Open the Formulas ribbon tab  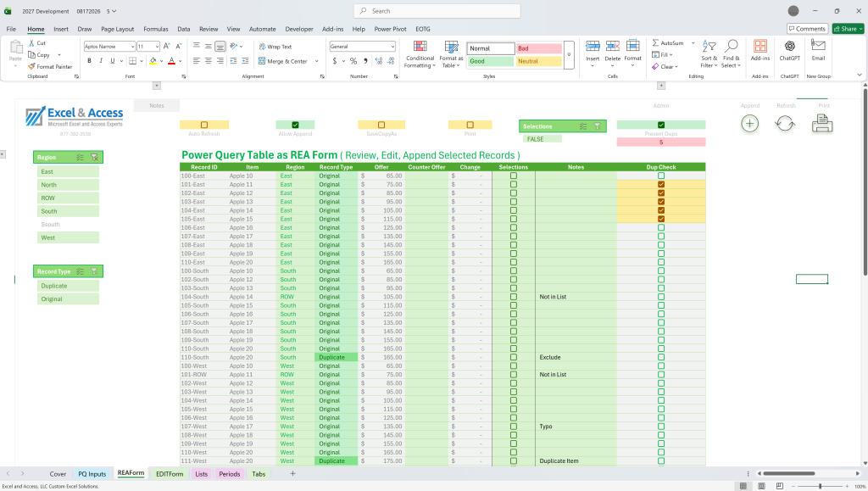[156, 29]
